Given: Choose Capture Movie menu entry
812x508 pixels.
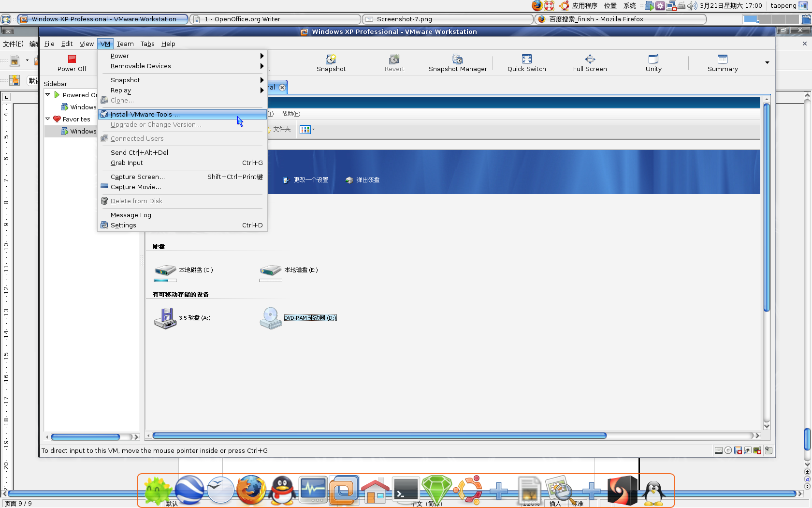Looking at the screenshot, I should [x=182, y=187].
